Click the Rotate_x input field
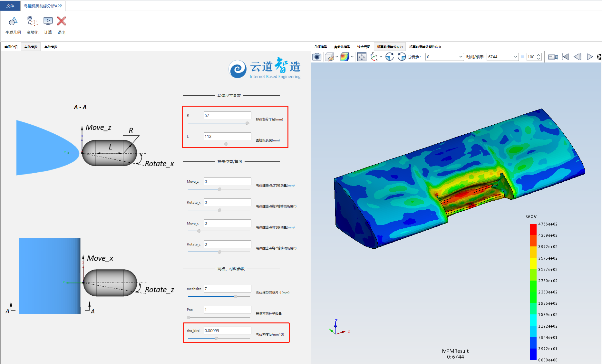Image resolution: width=602 pixels, height=364 pixels. pyautogui.click(x=227, y=202)
